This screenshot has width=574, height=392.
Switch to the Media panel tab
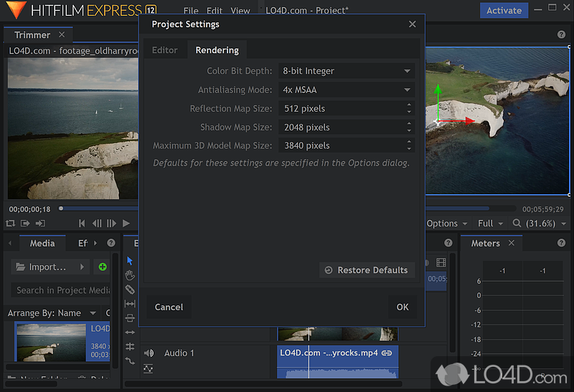tap(42, 243)
